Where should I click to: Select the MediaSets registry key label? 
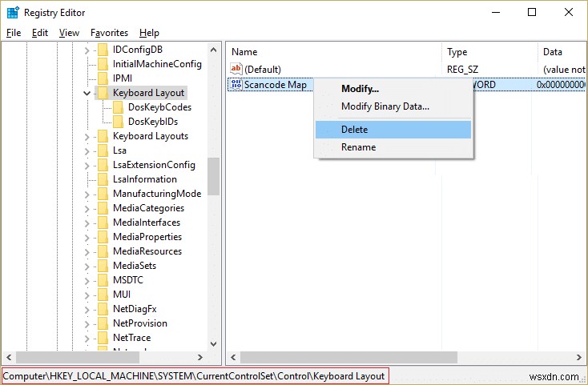coord(135,266)
